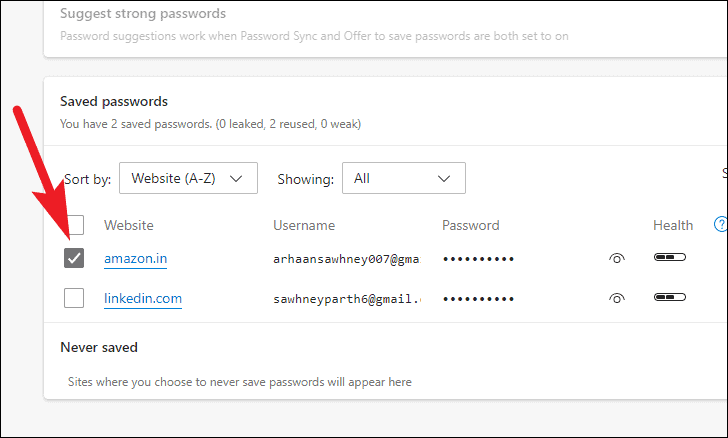Click the Website column header

pyautogui.click(x=129, y=225)
